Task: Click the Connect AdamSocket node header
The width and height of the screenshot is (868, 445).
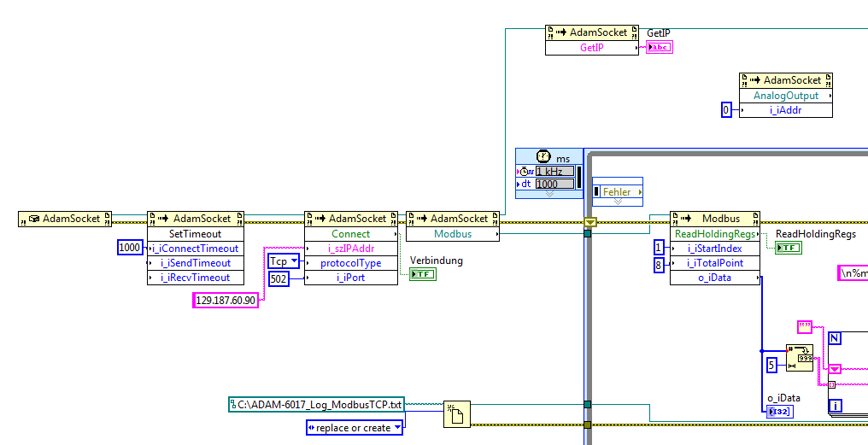Action: pos(351,219)
